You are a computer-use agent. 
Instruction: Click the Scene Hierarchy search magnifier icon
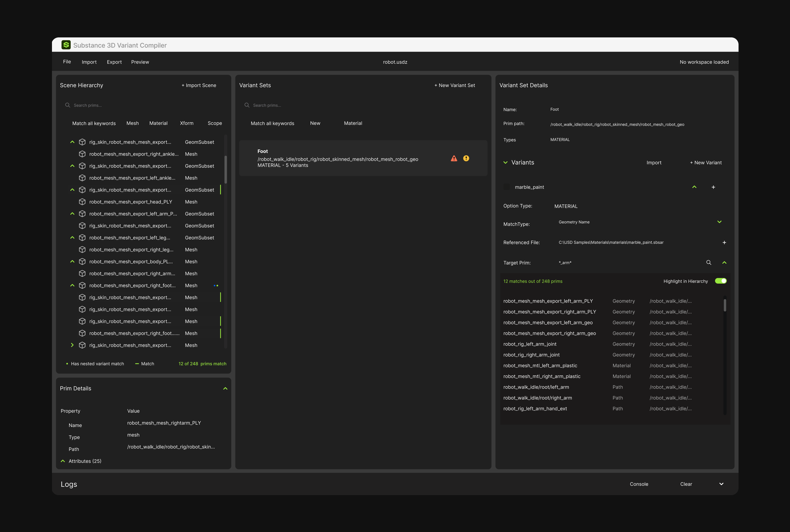coord(68,105)
